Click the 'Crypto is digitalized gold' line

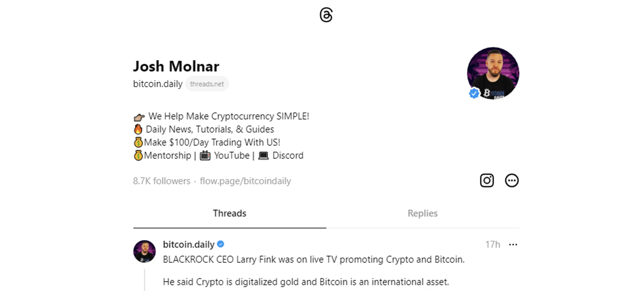(x=306, y=282)
